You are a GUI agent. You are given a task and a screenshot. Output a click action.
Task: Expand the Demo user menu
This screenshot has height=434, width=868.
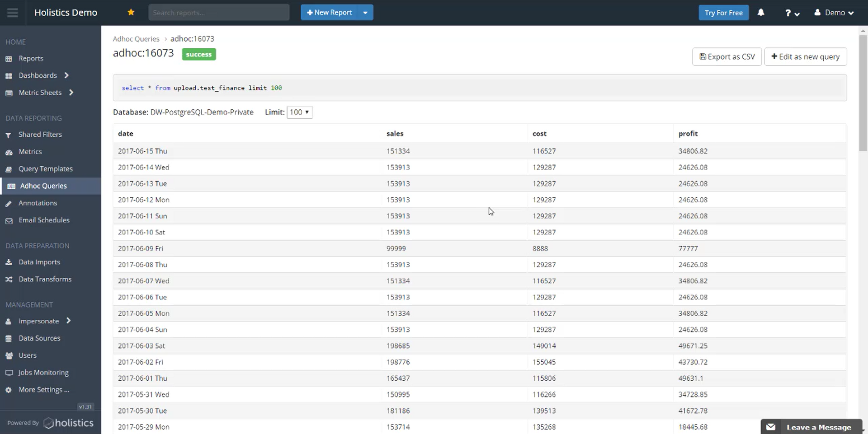834,13
